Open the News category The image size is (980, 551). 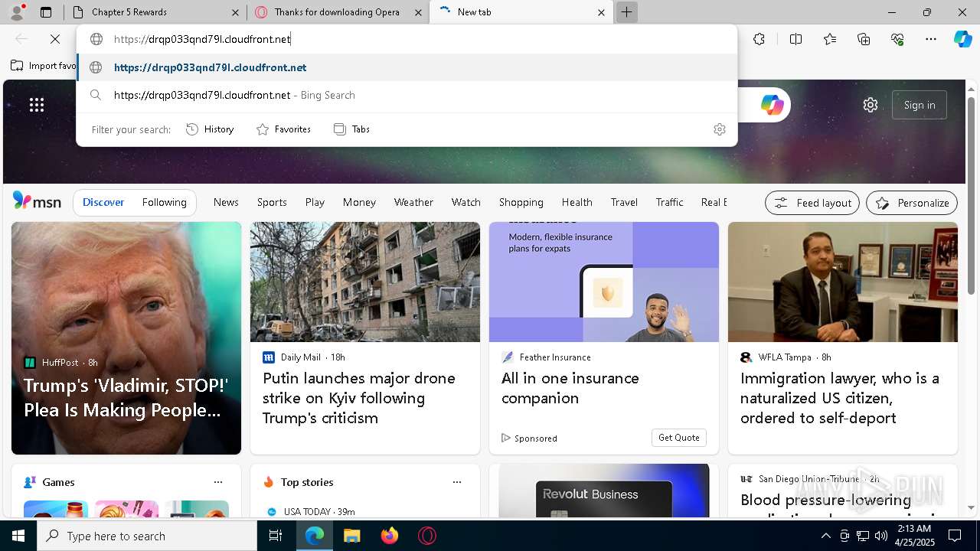coord(226,202)
